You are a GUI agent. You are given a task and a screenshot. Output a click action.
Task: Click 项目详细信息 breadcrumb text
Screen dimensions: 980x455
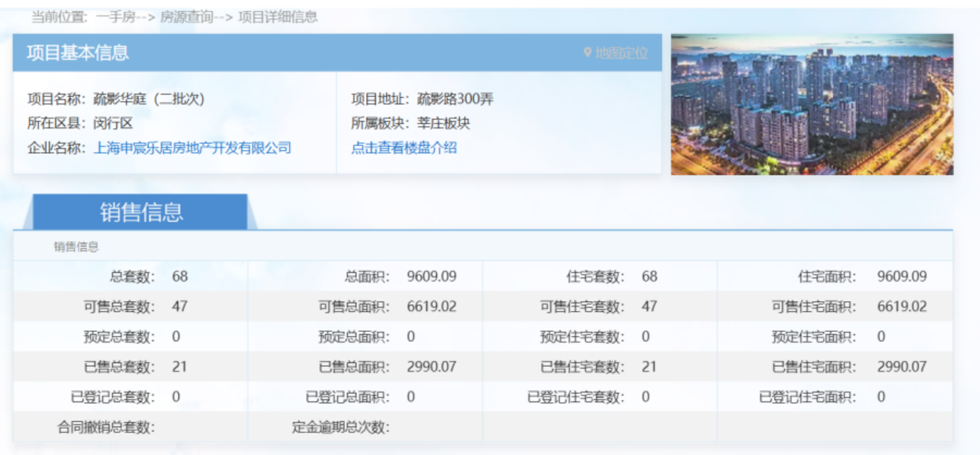coord(278,17)
